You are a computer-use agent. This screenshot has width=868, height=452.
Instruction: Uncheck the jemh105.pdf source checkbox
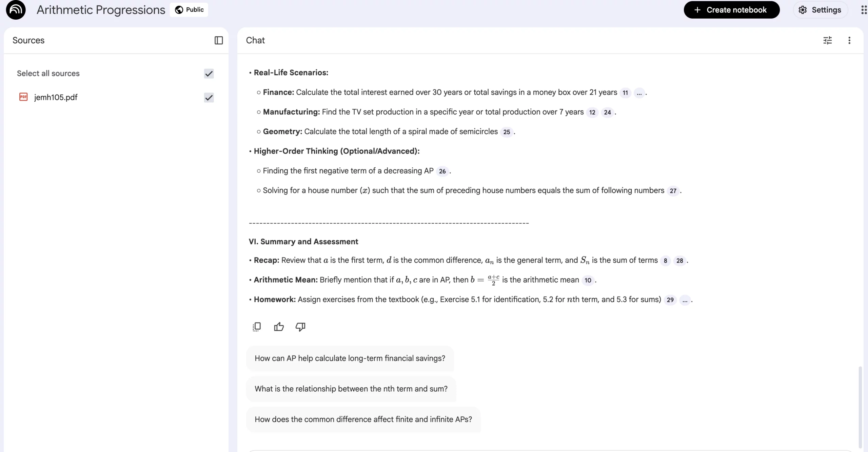click(x=209, y=98)
